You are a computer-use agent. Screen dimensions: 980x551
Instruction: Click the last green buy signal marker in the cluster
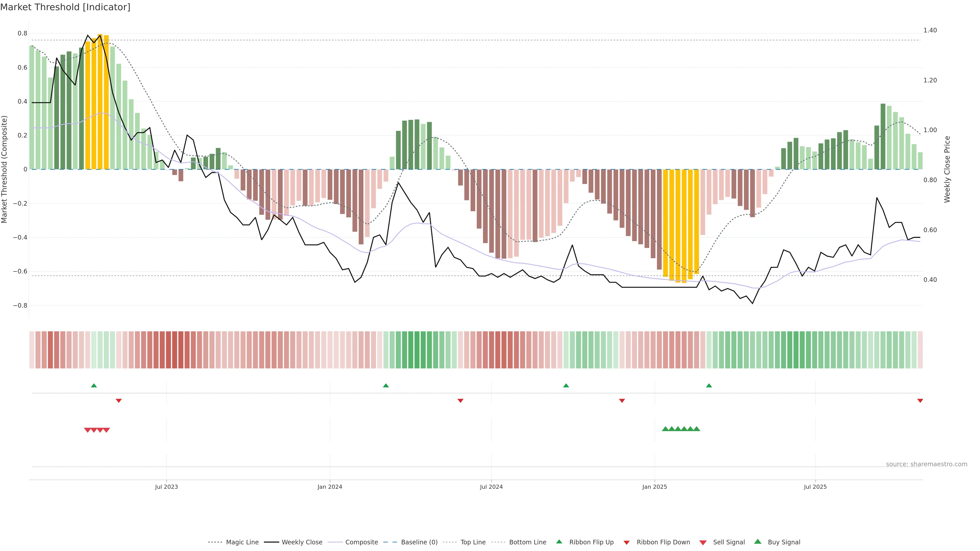tap(696, 429)
